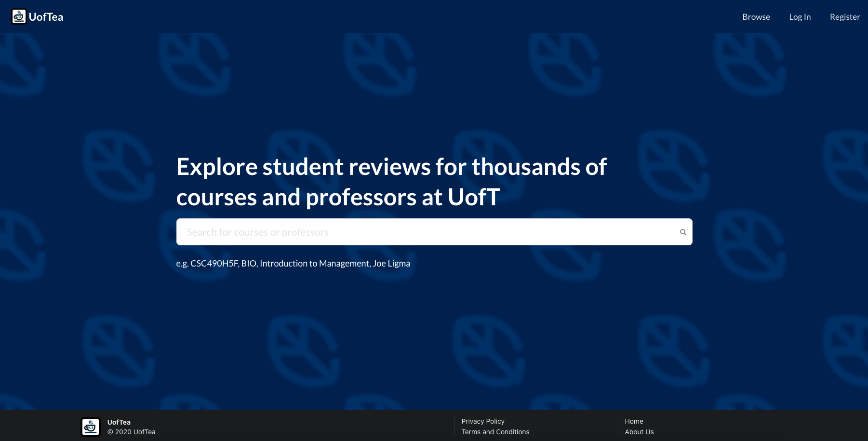Image resolution: width=868 pixels, height=441 pixels.
Task: Focus the course or professor search field
Action: tap(434, 232)
